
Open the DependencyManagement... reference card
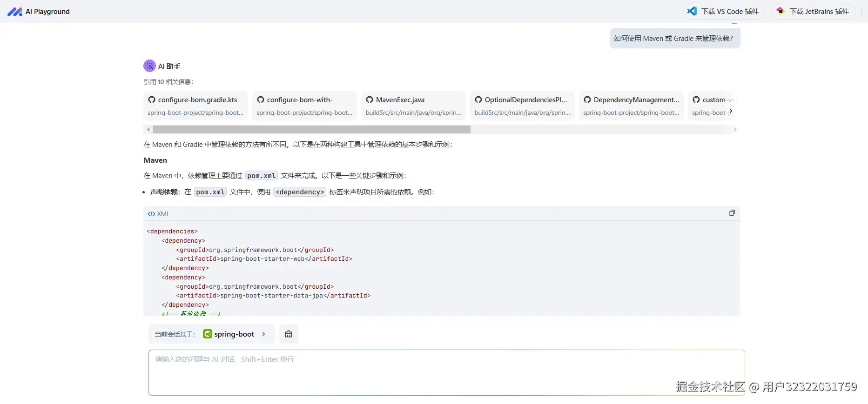631,106
